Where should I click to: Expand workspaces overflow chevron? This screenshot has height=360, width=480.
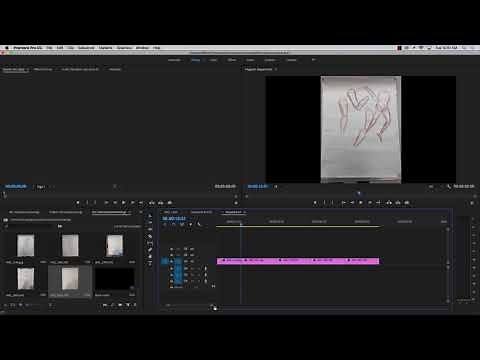[313, 60]
